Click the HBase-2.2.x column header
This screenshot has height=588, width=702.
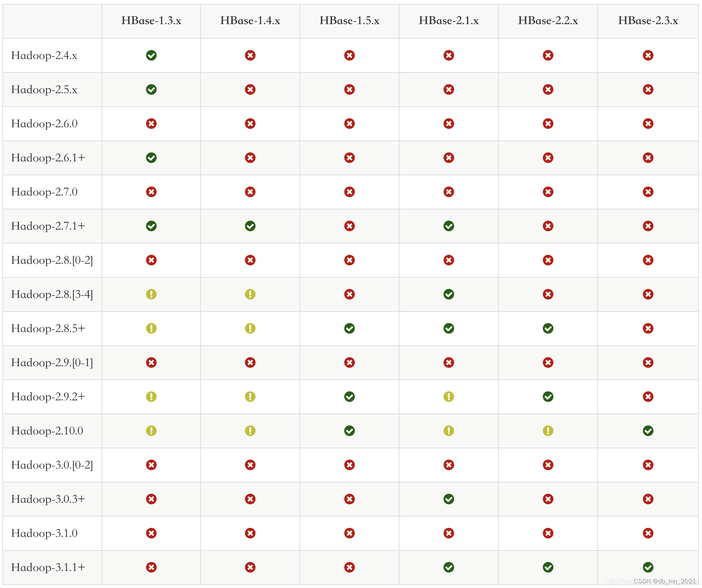point(548,21)
